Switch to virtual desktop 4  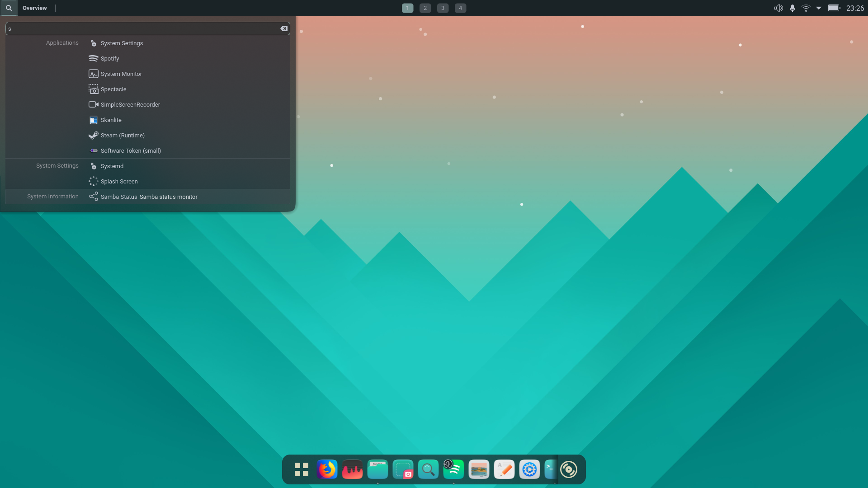click(460, 8)
